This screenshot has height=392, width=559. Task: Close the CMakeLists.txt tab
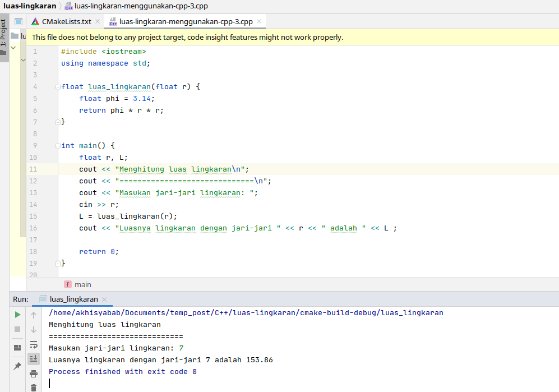(x=98, y=21)
